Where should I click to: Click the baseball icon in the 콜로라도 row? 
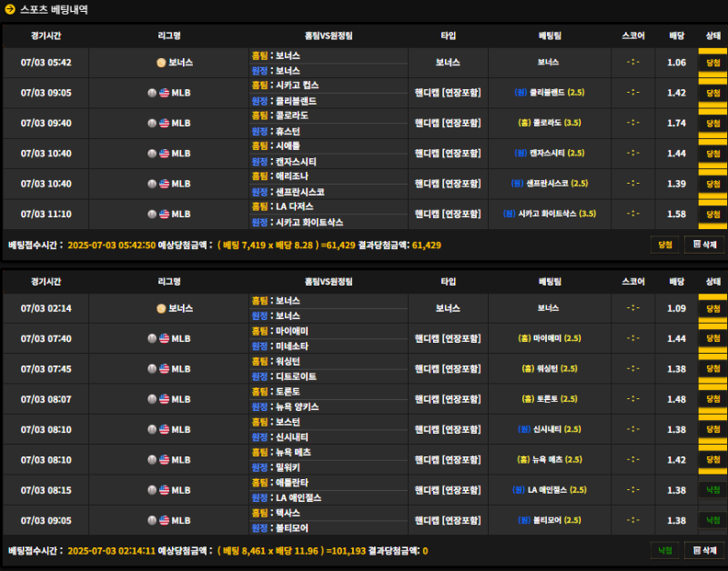[x=152, y=123]
